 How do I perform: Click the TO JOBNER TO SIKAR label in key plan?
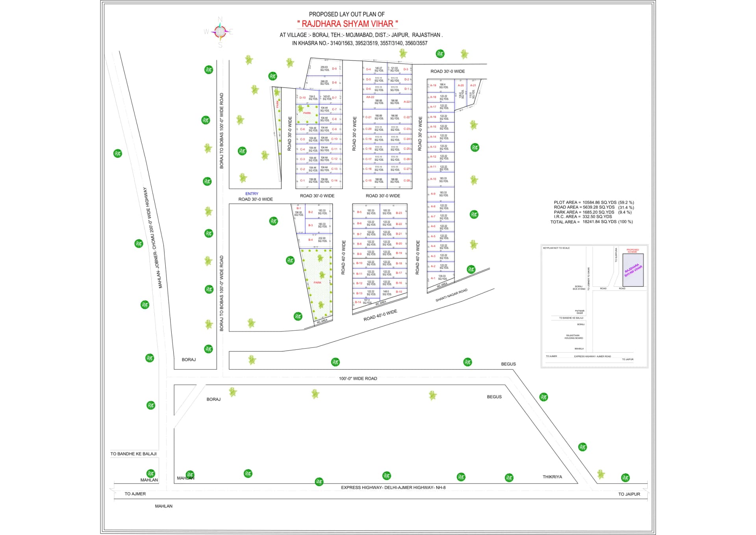(589, 279)
